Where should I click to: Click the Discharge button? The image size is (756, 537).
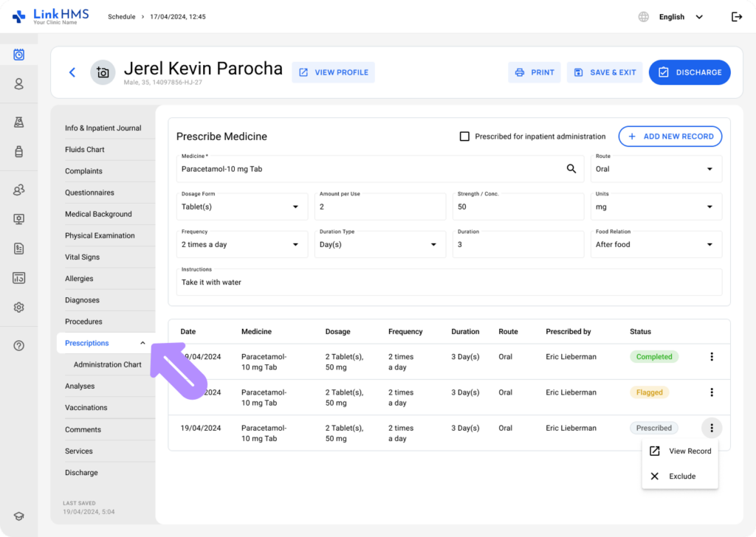[690, 72]
